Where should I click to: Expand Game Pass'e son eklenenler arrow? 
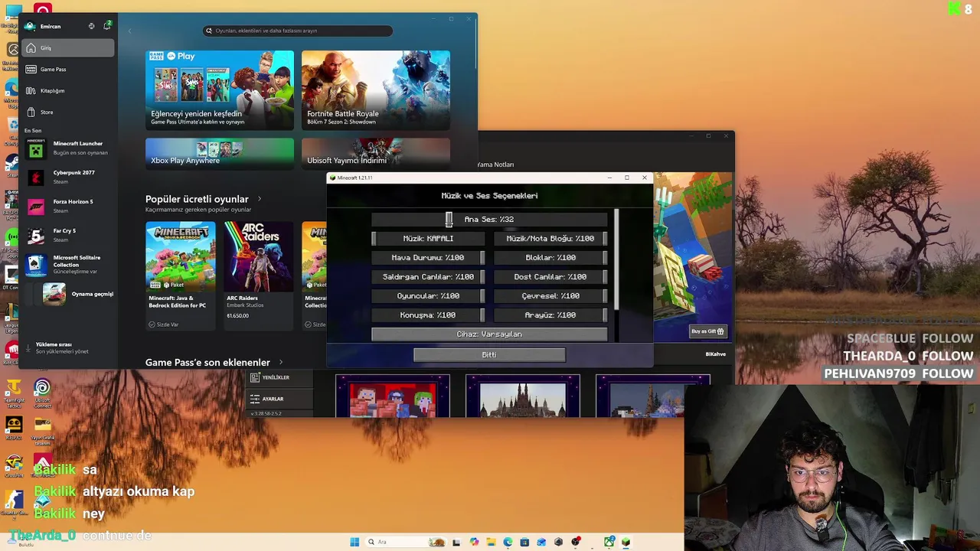click(x=281, y=362)
